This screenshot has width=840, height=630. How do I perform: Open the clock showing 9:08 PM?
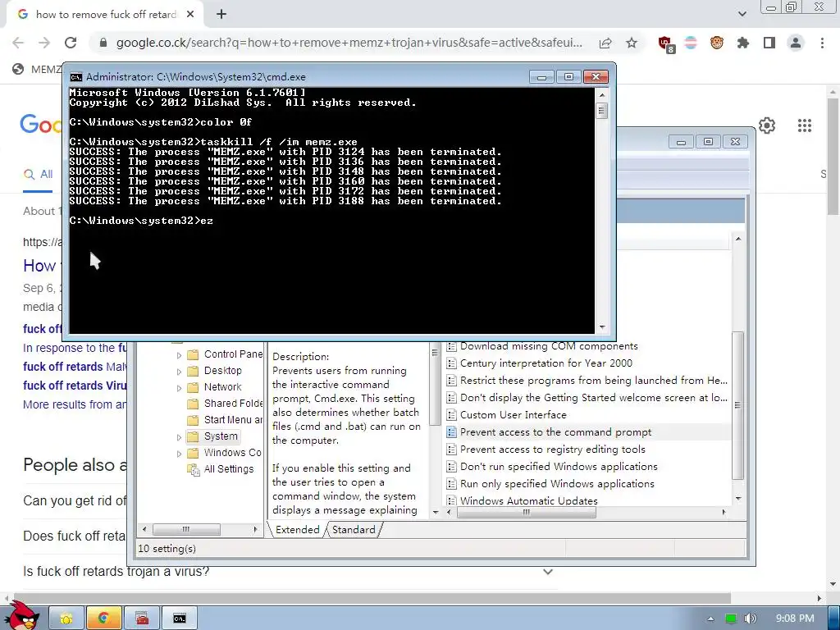(795, 619)
